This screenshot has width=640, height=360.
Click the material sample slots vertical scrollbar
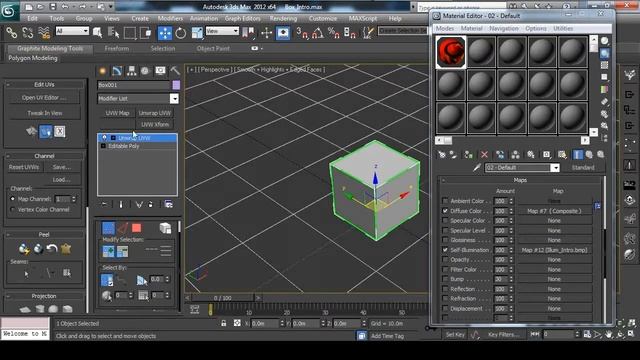[593, 85]
